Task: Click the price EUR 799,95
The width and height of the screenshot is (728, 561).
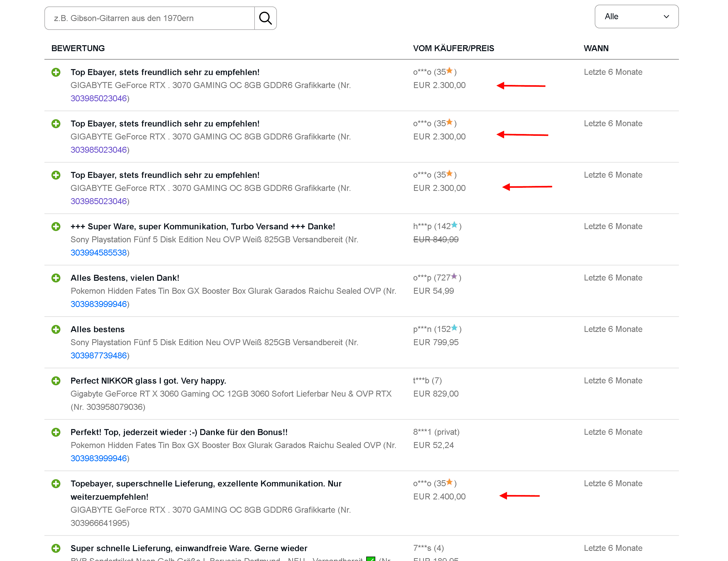Action: pyautogui.click(x=436, y=342)
